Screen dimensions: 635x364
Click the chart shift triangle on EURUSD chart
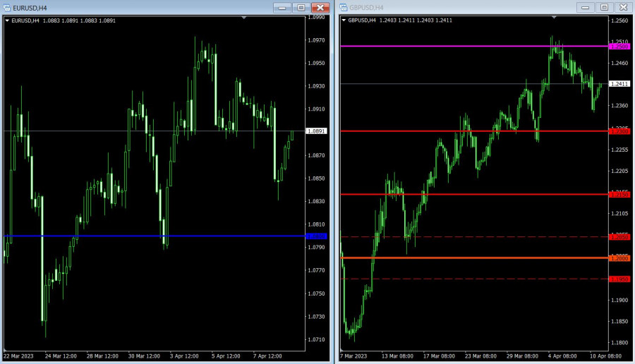pyautogui.click(x=244, y=17)
